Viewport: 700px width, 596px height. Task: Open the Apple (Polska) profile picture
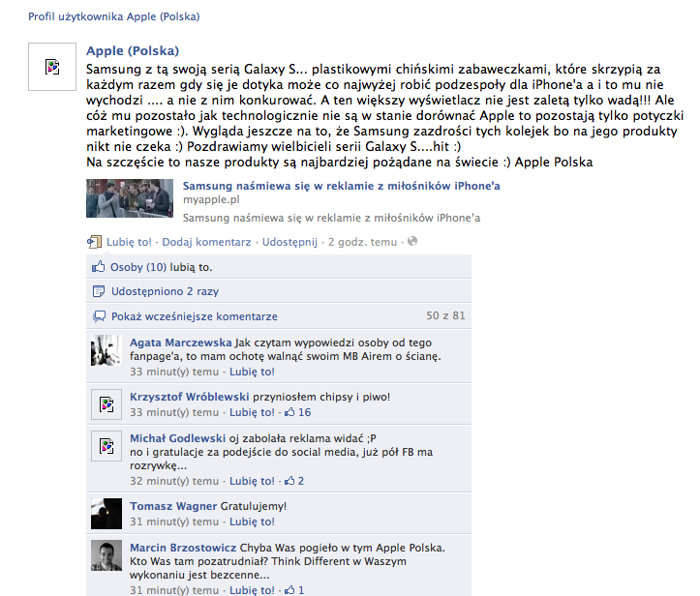(52, 67)
